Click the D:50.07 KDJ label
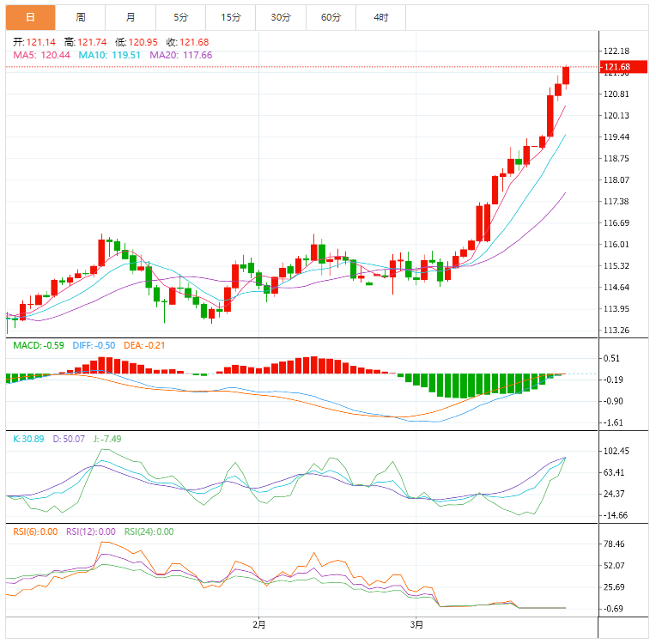656x644 pixels. 69,439
